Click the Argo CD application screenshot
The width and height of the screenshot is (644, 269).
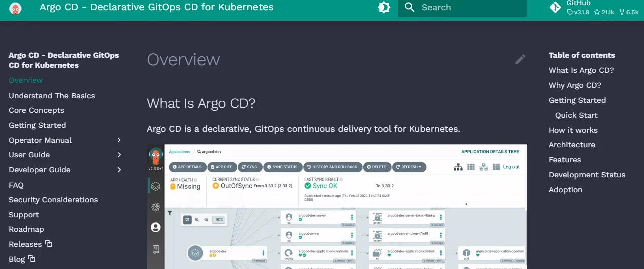click(x=336, y=206)
